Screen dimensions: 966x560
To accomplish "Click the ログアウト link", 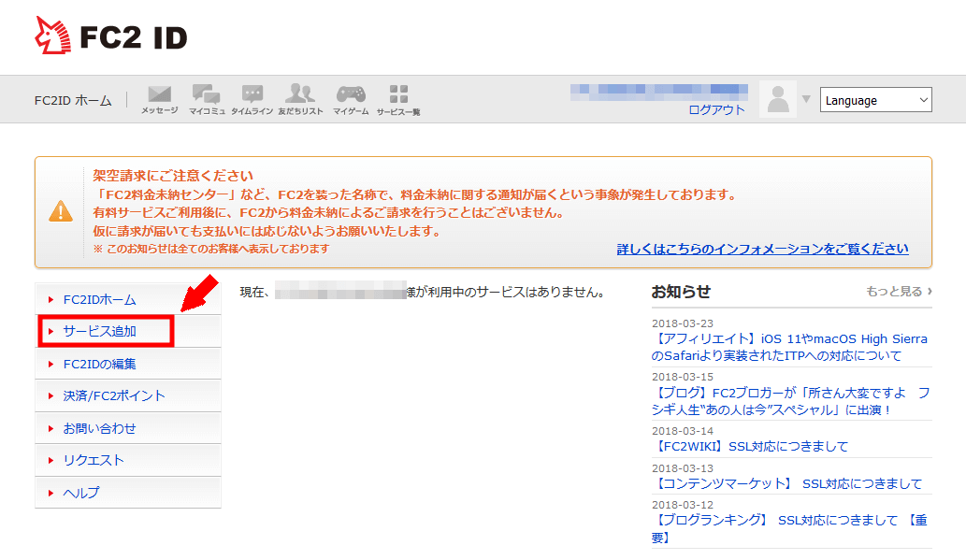I will (x=716, y=109).
